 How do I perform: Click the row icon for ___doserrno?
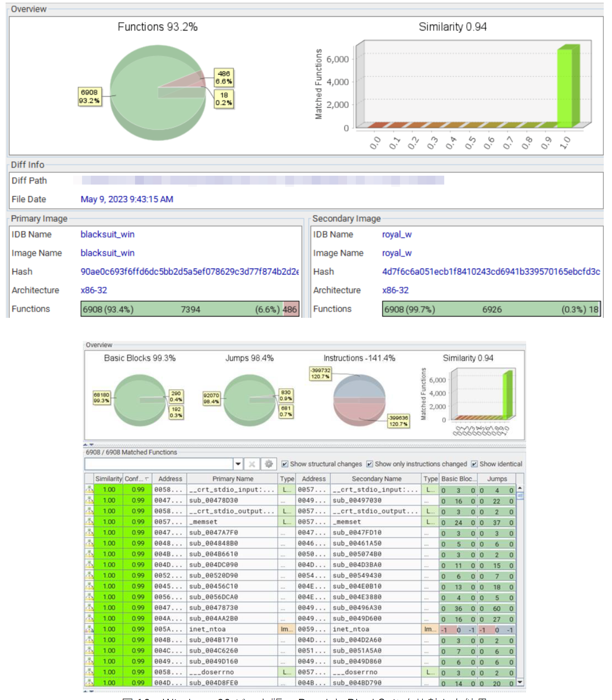(x=89, y=672)
